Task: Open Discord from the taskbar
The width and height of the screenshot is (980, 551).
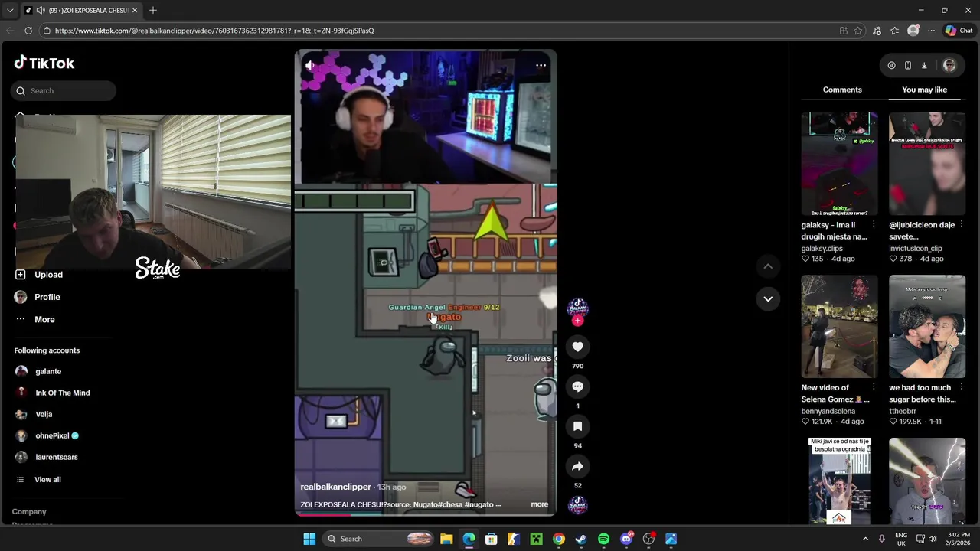Action: pyautogui.click(x=626, y=539)
